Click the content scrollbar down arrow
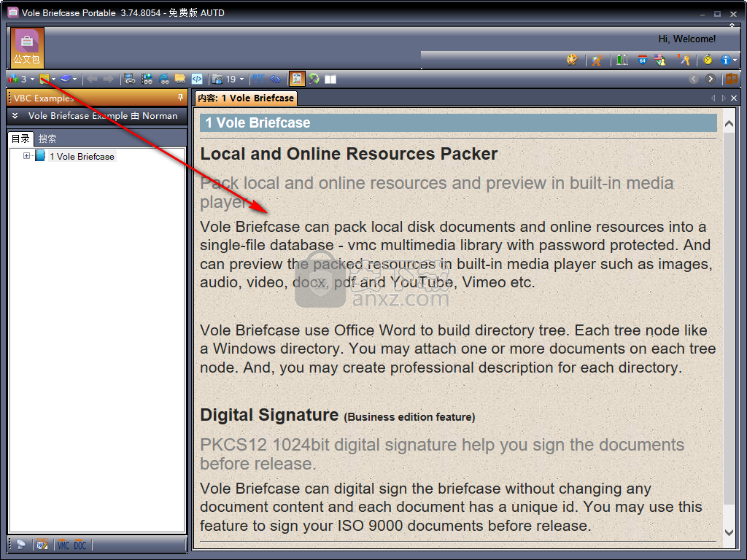Screen dimensions: 747x560 click(729, 532)
